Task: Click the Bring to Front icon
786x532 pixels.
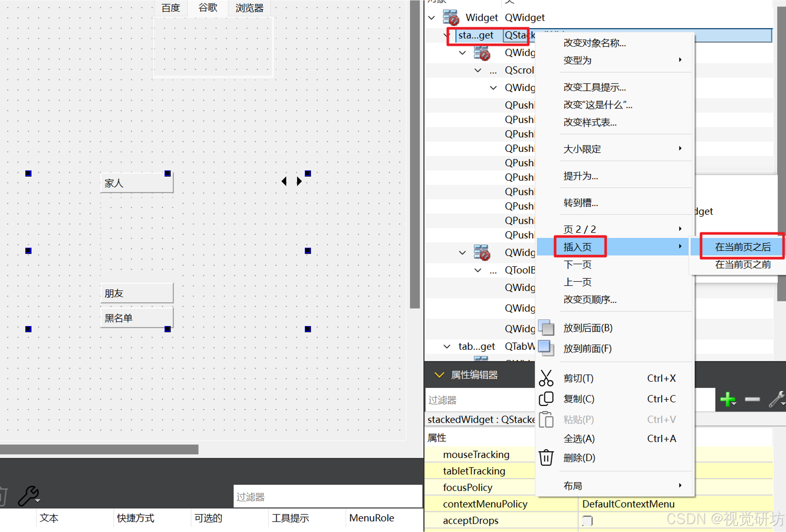Action: coord(546,348)
